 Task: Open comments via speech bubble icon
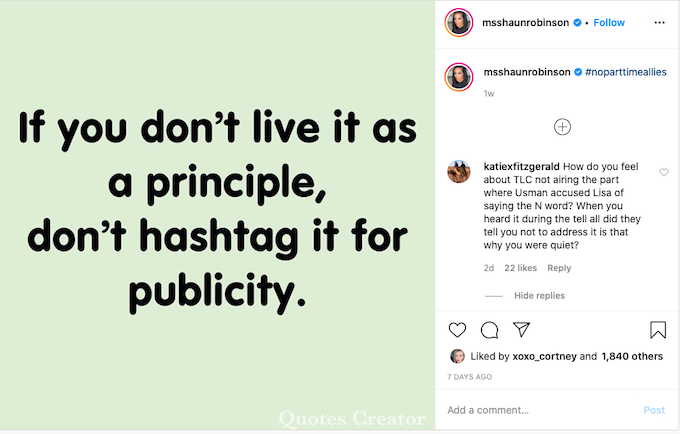pyautogui.click(x=489, y=330)
